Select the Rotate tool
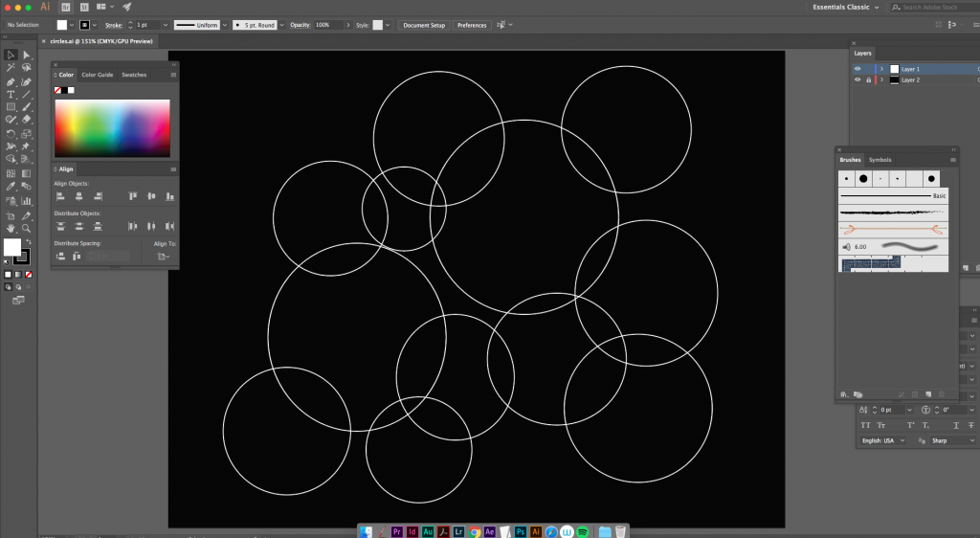Image resolution: width=980 pixels, height=538 pixels. [x=11, y=134]
